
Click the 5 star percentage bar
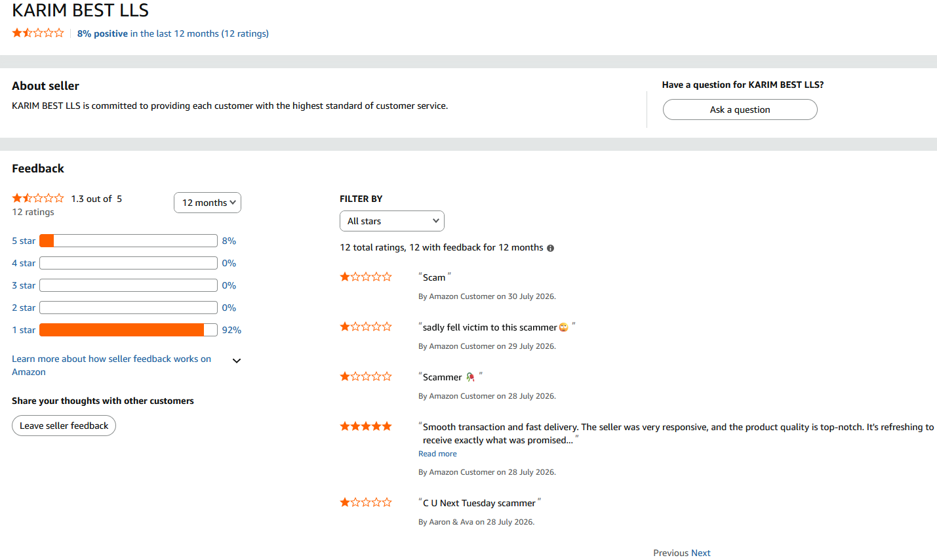[x=129, y=241]
